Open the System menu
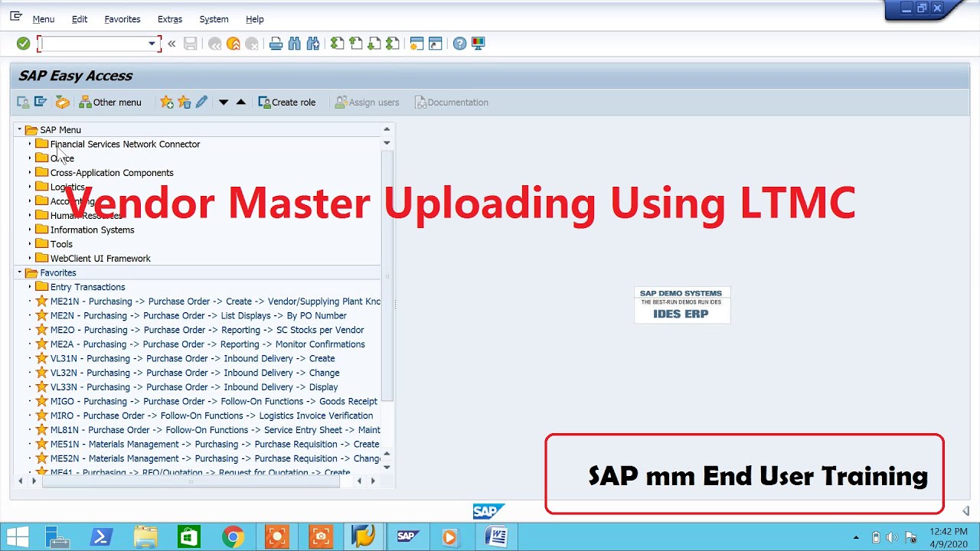The width and height of the screenshot is (980, 551). coord(214,19)
